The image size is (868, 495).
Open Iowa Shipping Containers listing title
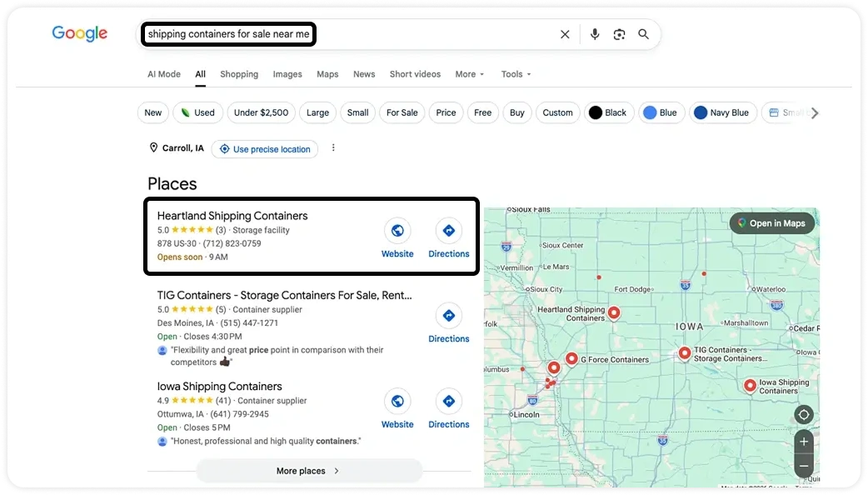tap(220, 387)
